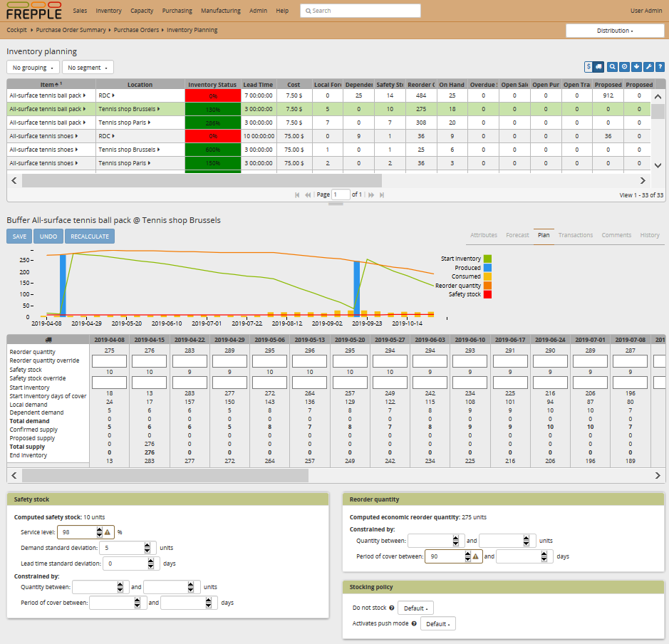The width and height of the screenshot is (669, 644).
Task: Open help via the question mark icon
Action: click(660, 67)
